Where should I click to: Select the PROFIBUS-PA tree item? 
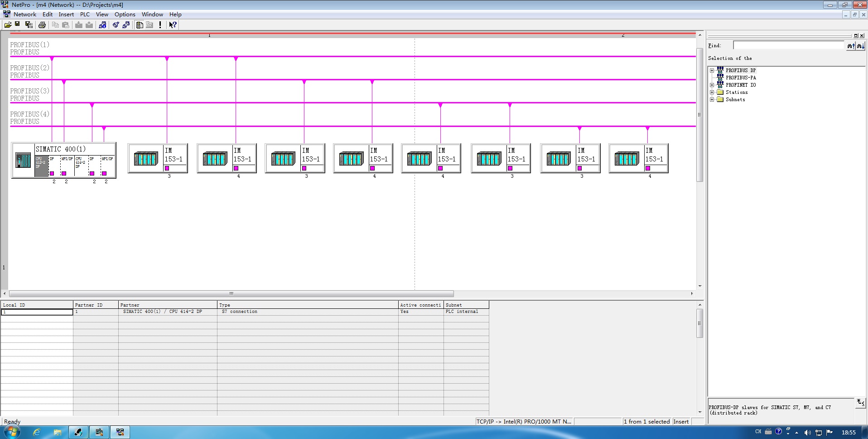click(741, 78)
